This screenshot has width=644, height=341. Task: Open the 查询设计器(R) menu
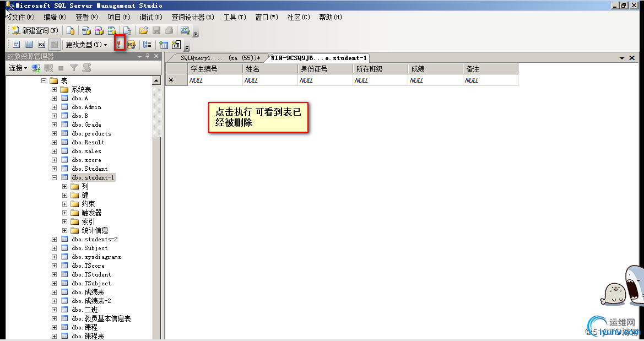click(193, 17)
